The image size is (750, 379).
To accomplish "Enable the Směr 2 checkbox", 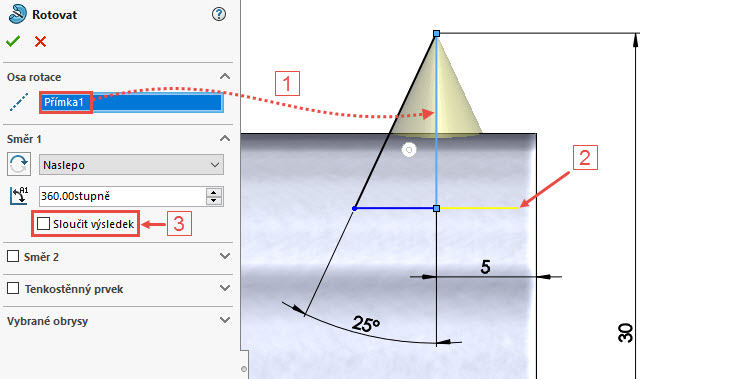I will [13, 256].
